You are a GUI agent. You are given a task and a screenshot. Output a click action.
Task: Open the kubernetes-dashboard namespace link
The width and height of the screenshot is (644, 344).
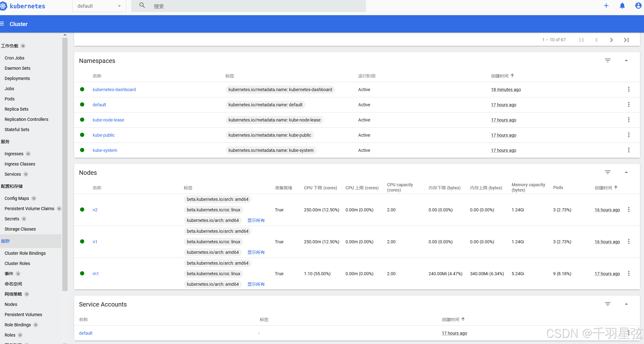tap(114, 90)
